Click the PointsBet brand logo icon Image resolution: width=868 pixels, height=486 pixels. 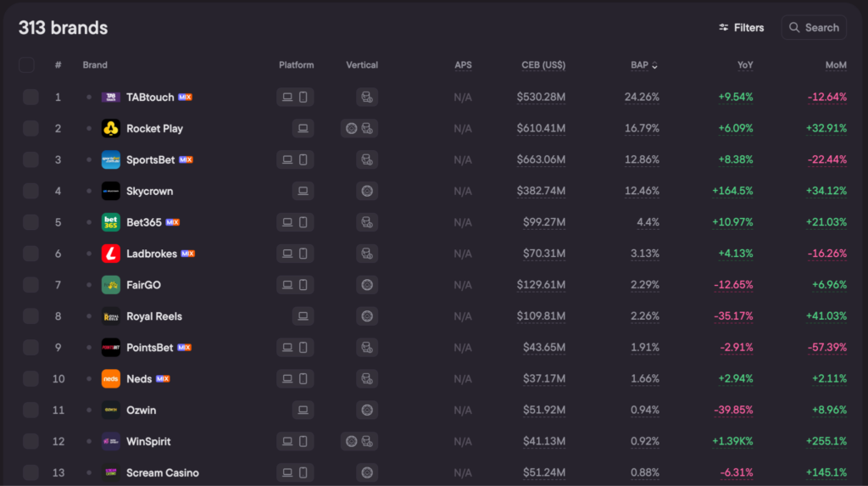110,348
